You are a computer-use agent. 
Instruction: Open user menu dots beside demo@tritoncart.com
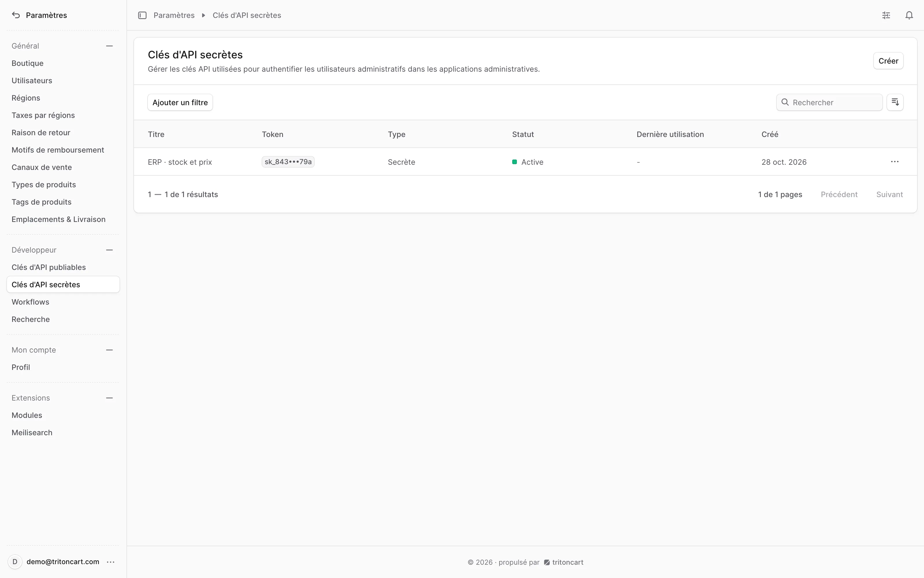pos(111,562)
